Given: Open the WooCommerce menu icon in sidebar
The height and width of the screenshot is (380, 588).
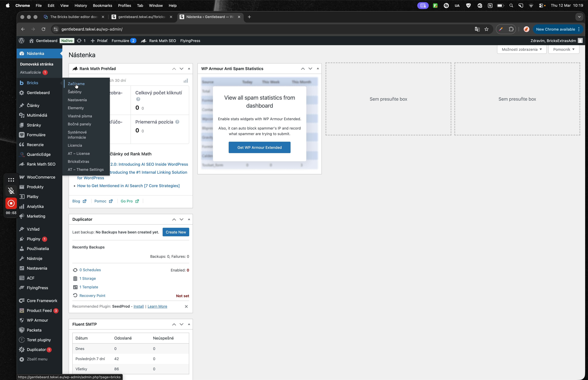Looking at the screenshot, I should (22, 177).
